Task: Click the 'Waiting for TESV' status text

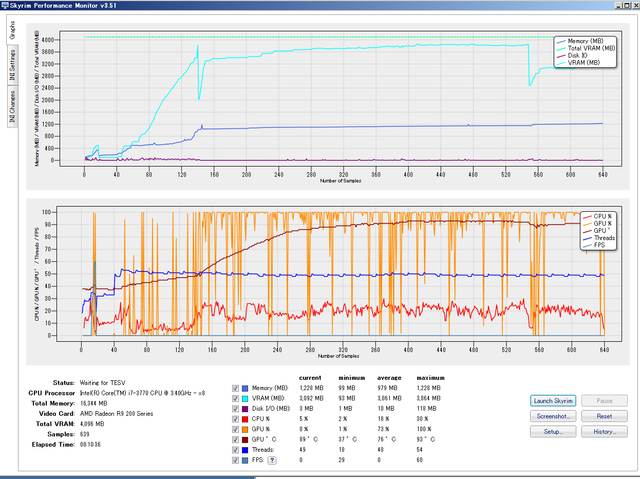Action: pyautogui.click(x=102, y=383)
